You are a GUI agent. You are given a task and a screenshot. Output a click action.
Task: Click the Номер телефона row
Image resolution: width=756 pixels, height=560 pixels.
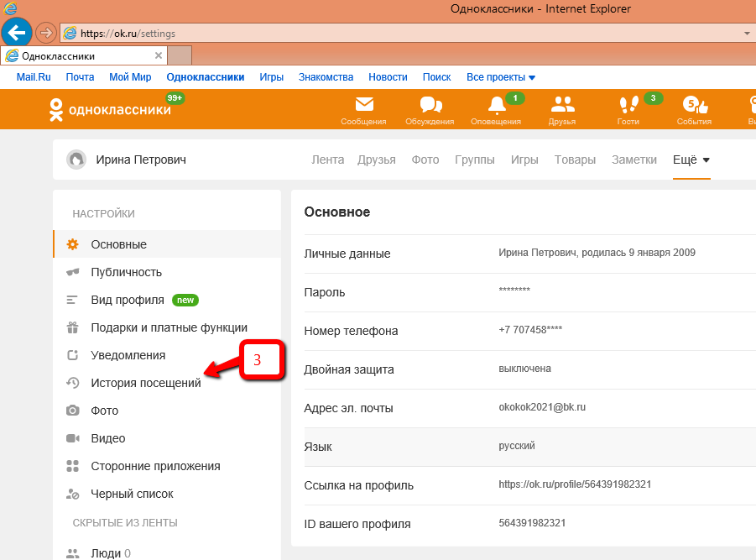point(530,331)
